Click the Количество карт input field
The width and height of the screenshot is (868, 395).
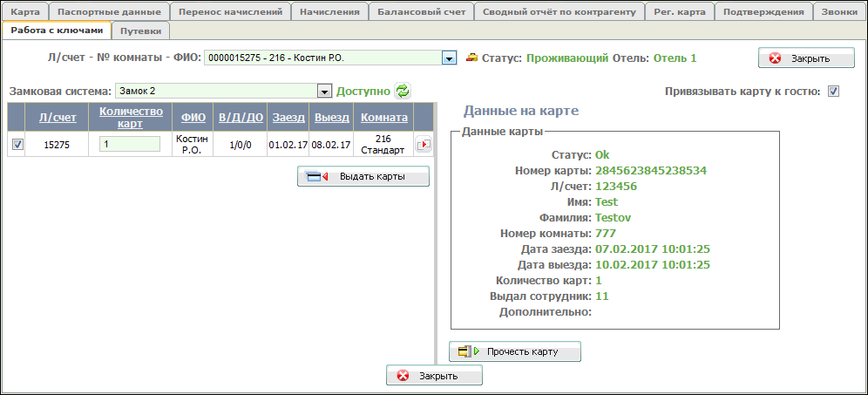[x=130, y=145]
